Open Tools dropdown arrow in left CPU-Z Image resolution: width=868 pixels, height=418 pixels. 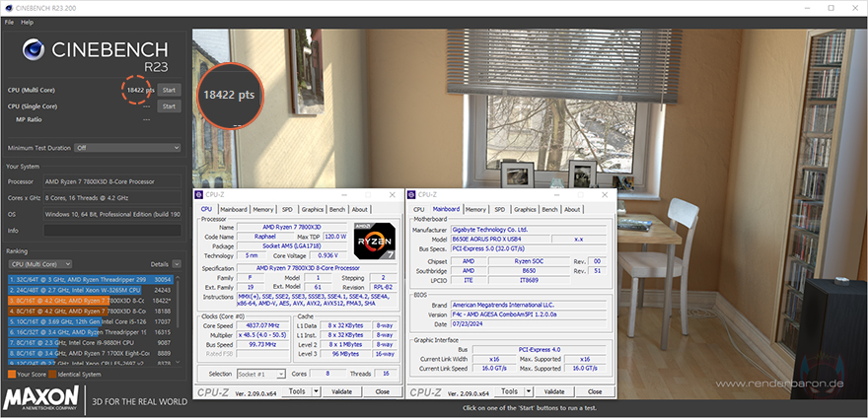pos(316,391)
